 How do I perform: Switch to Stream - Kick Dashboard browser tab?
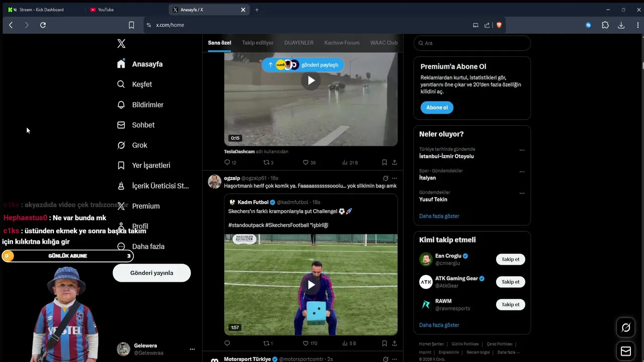pyautogui.click(x=42, y=10)
